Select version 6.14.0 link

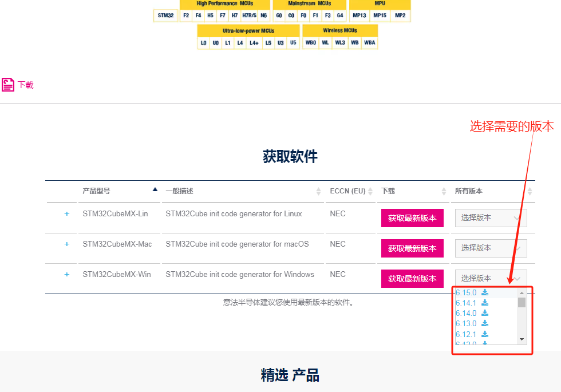[466, 314]
